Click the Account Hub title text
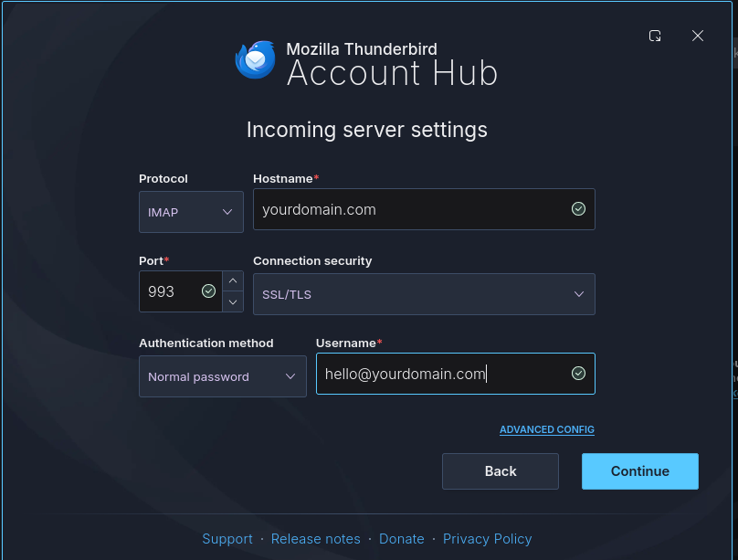Viewport: 738px width, 560px height. [x=392, y=73]
